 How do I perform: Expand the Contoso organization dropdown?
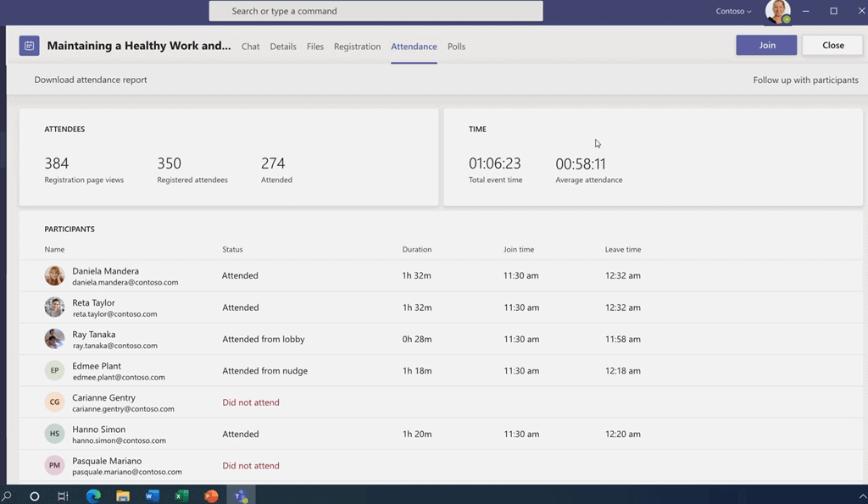(733, 11)
